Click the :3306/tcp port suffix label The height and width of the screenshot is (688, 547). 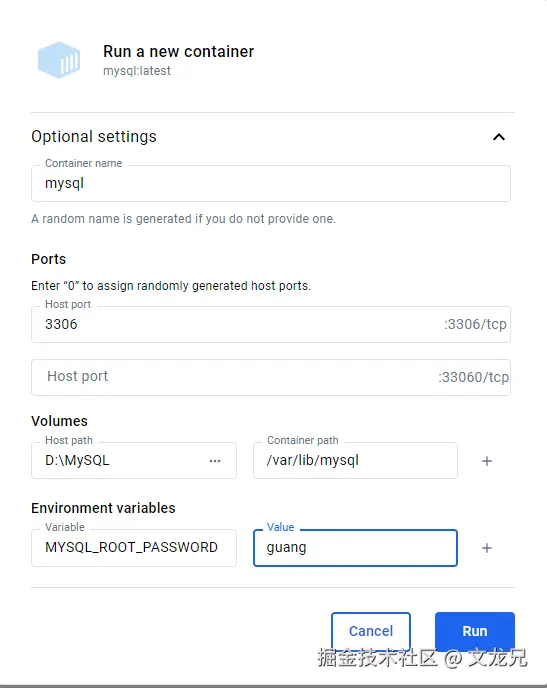(475, 324)
